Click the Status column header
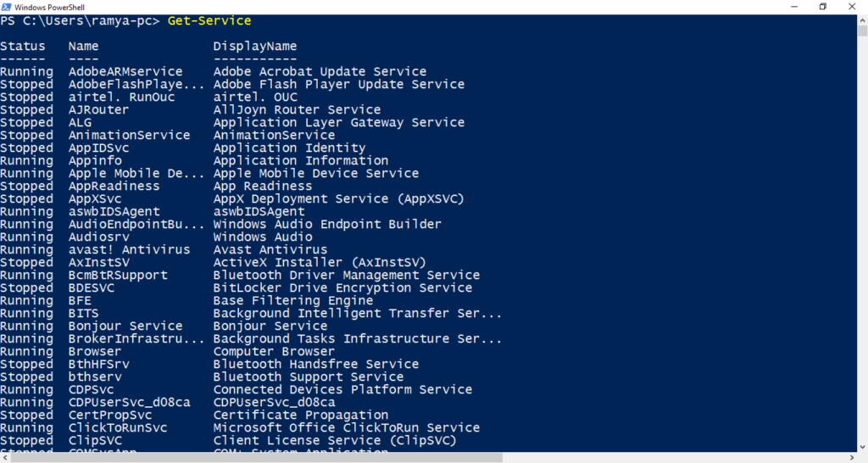The width and height of the screenshot is (868, 463). (x=22, y=46)
